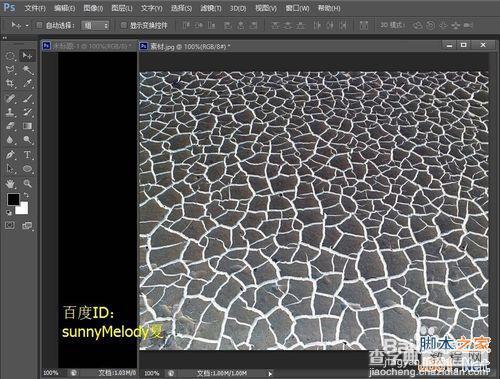
Task: Toggle Quick Mask mode
Action: pyautogui.click(x=10, y=226)
